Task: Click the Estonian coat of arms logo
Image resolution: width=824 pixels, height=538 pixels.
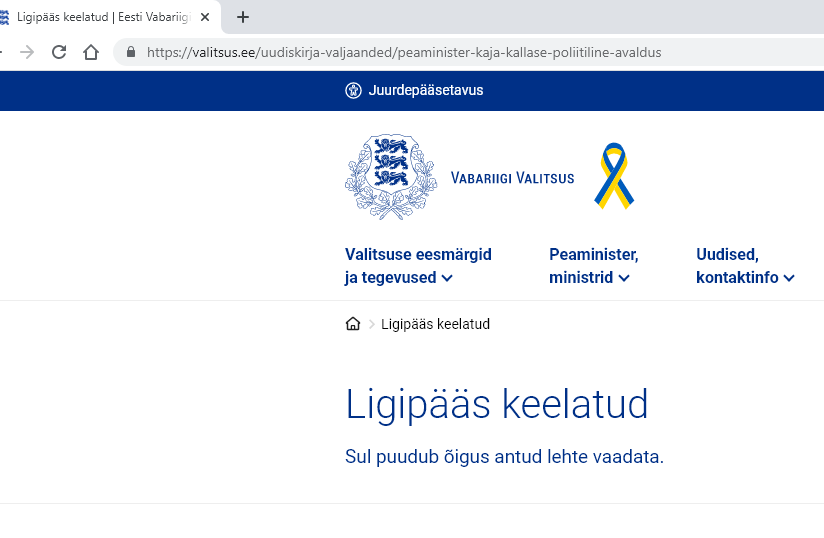Action: [391, 178]
